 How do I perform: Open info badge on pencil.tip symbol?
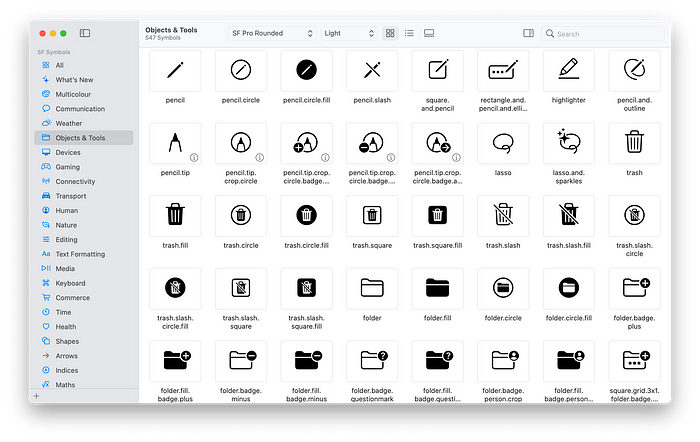pyautogui.click(x=194, y=158)
